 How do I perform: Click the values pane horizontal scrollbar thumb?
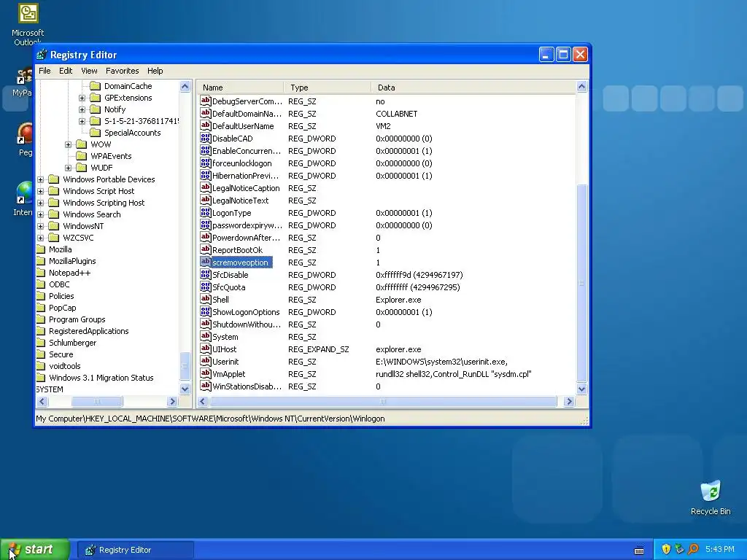tap(382, 402)
